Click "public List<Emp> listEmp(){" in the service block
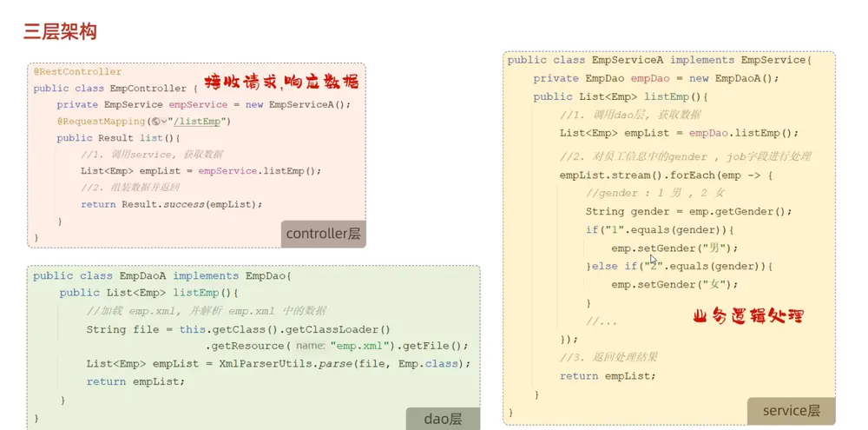Image resolution: width=868 pixels, height=430 pixels. 621,97
